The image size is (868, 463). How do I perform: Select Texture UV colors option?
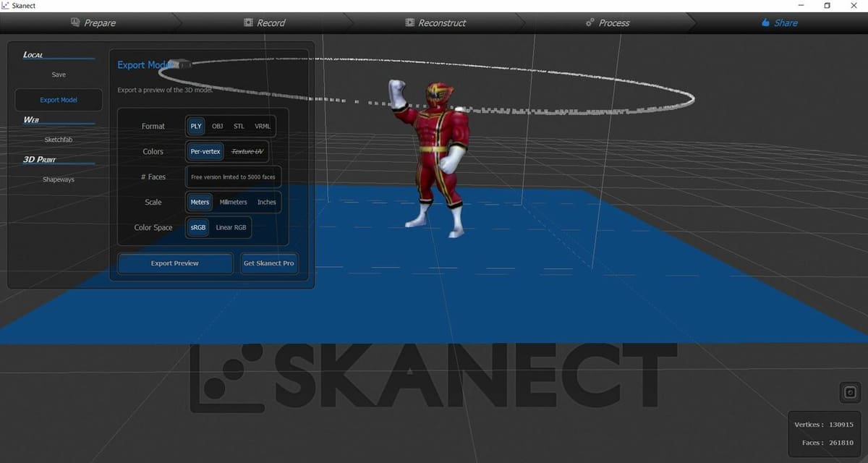pos(248,151)
